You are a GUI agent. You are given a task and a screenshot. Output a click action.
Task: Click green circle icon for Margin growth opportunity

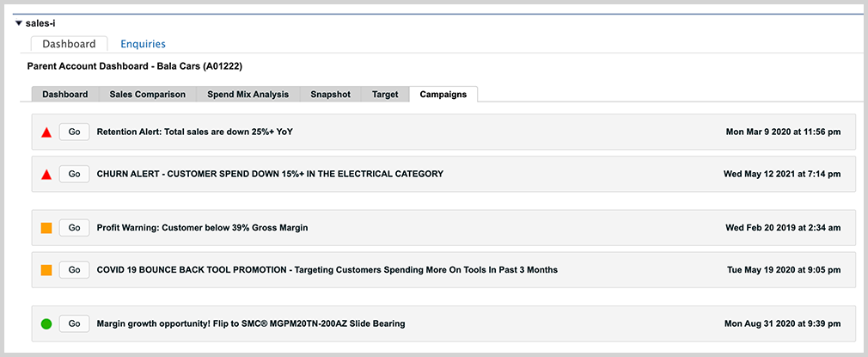(x=46, y=324)
